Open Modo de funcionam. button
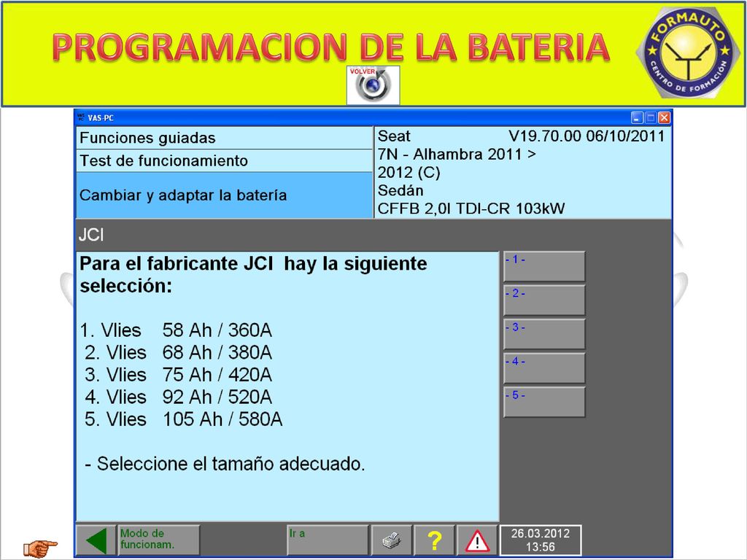 [x=158, y=540]
